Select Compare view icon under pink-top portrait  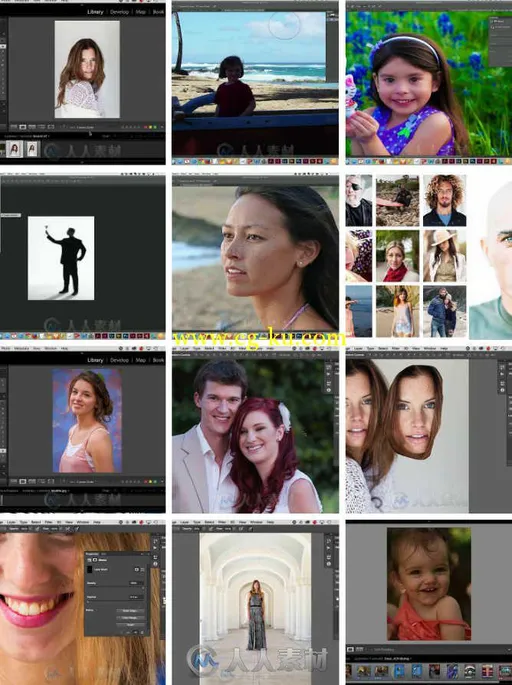point(32,481)
